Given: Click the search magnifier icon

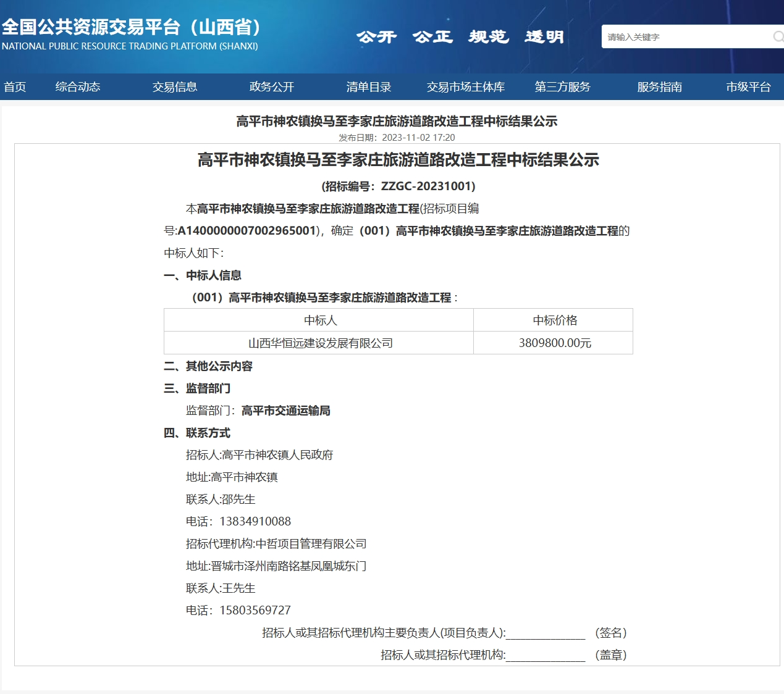Looking at the screenshot, I should click(778, 36).
